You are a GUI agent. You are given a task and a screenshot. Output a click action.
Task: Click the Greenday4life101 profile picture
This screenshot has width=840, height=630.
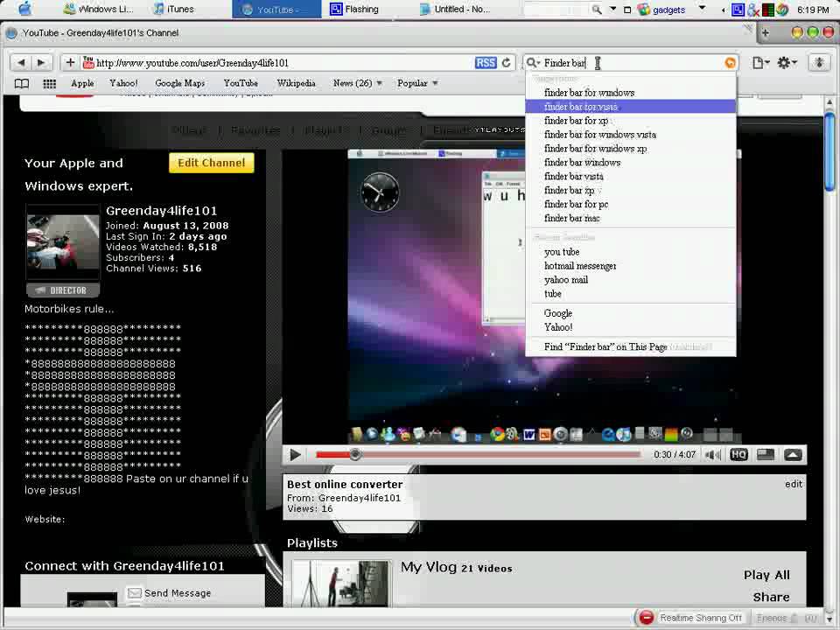click(x=63, y=241)
